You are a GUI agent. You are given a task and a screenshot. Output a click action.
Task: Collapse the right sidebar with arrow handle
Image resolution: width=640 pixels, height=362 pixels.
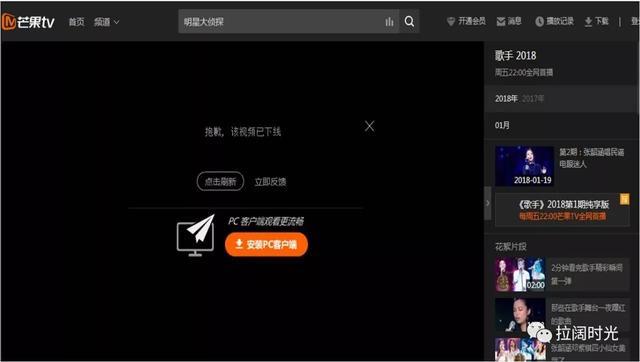488,203
